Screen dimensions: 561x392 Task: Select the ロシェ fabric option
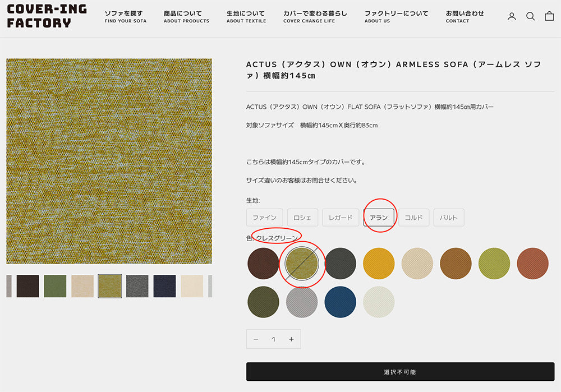tap(303, 218)
